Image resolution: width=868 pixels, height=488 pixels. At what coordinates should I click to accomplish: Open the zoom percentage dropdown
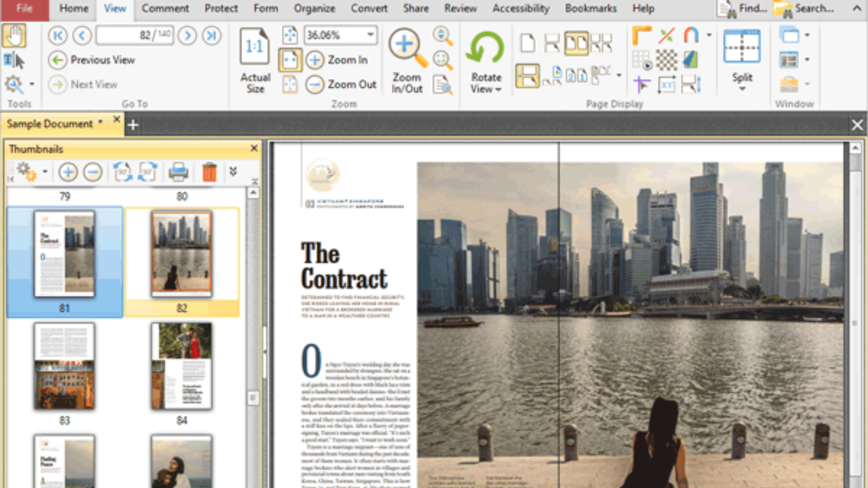coord(372,35)
